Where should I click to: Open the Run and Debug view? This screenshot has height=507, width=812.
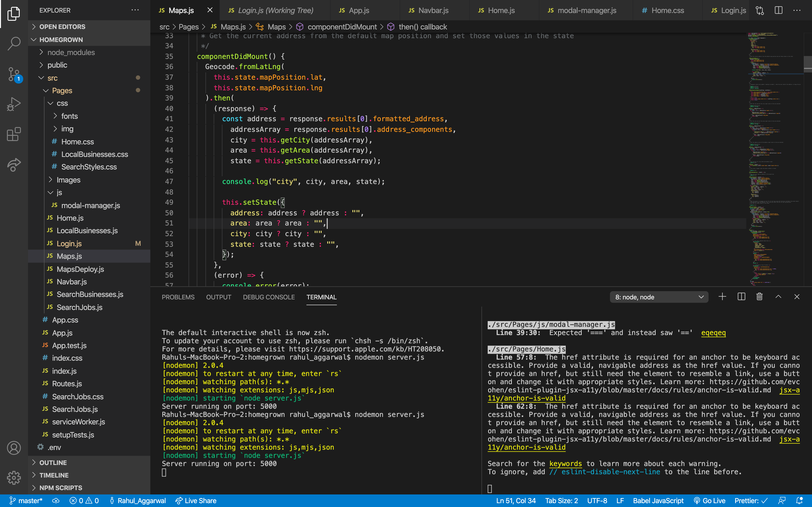tap(14, 104)
